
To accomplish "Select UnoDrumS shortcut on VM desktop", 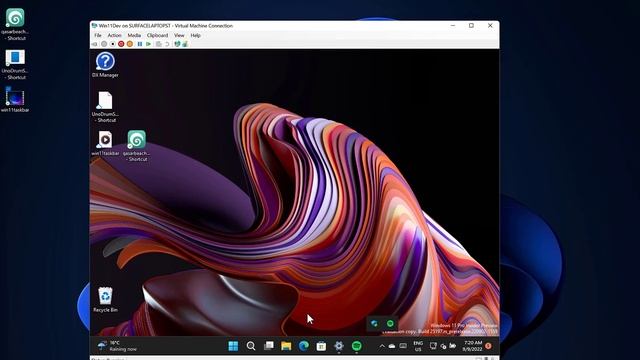I will pyautogui.click(x=105, y=107).
